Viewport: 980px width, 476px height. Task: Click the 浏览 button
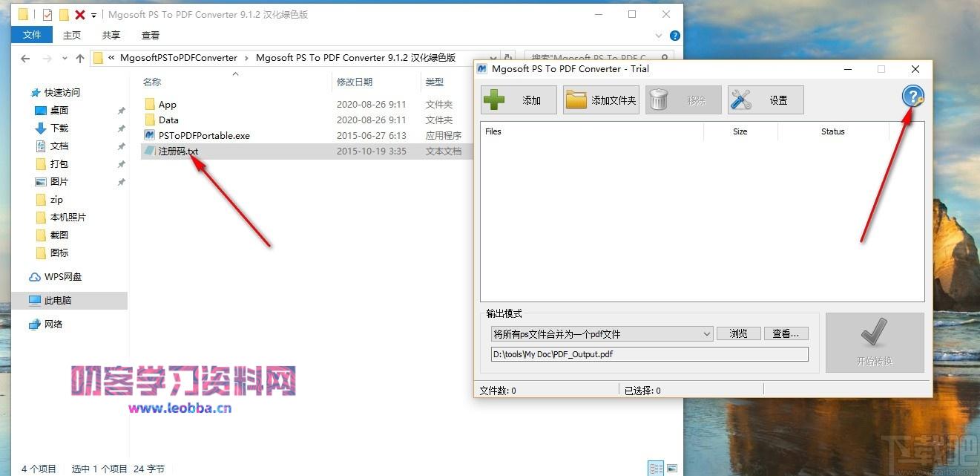click(x=738, y=333)
